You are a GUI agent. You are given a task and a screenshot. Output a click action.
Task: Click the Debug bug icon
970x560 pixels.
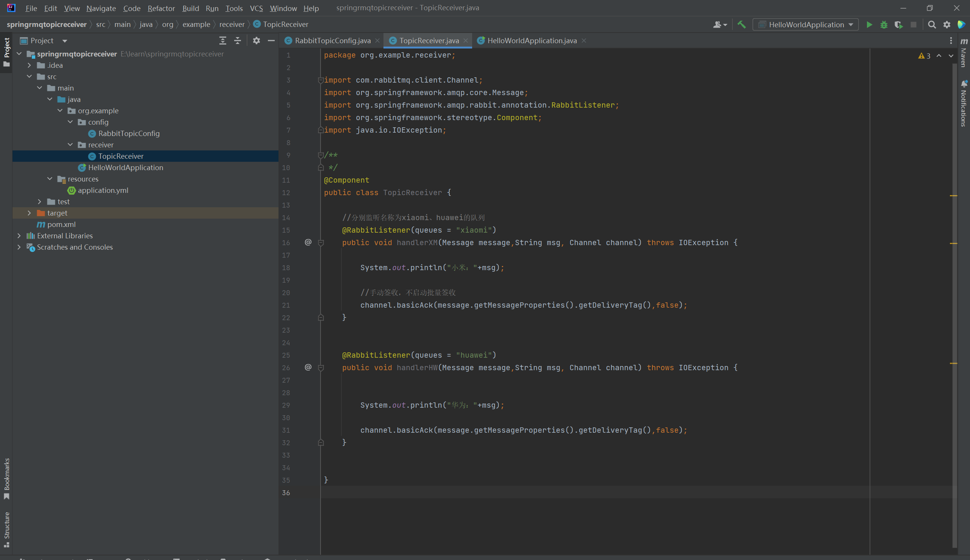[x=884, y=25]
